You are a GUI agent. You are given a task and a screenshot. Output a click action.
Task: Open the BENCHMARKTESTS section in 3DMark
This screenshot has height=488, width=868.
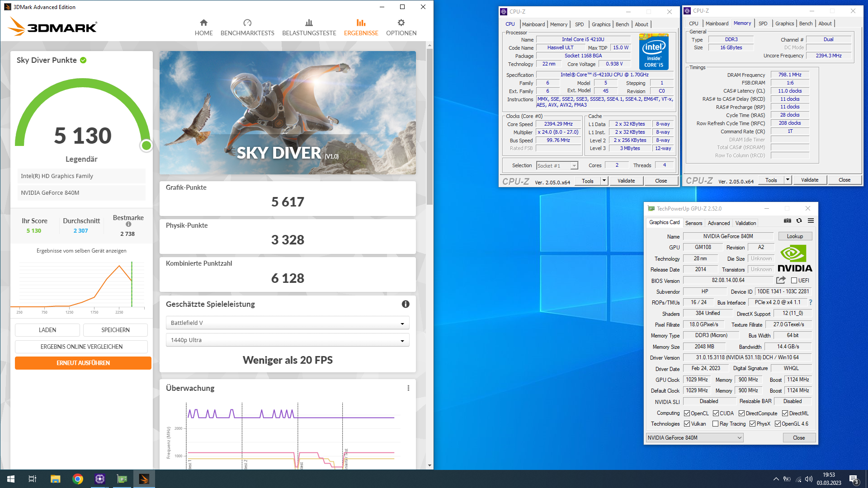click(247, 28)
